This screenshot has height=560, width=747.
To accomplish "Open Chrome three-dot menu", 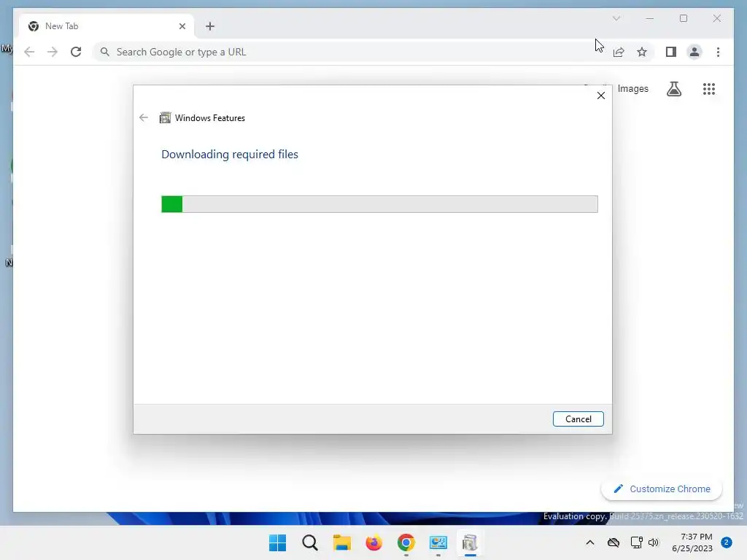I will click(718, 52).
